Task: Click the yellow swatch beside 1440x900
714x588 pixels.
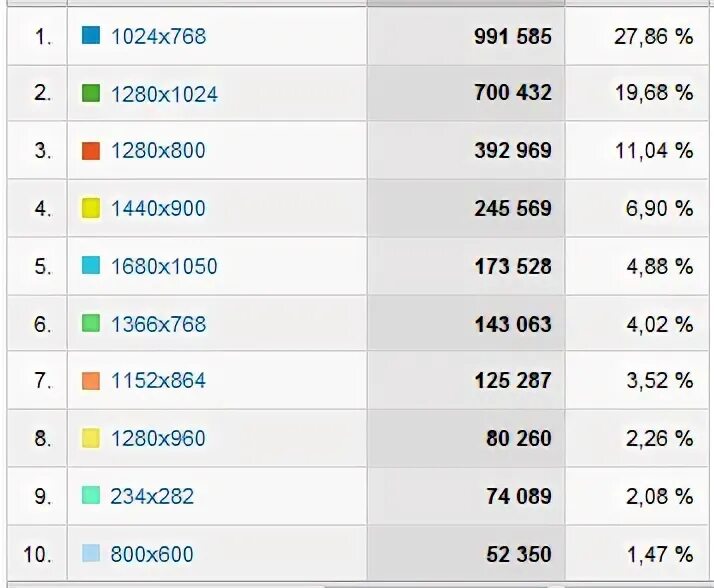Action: click(91, 208)
